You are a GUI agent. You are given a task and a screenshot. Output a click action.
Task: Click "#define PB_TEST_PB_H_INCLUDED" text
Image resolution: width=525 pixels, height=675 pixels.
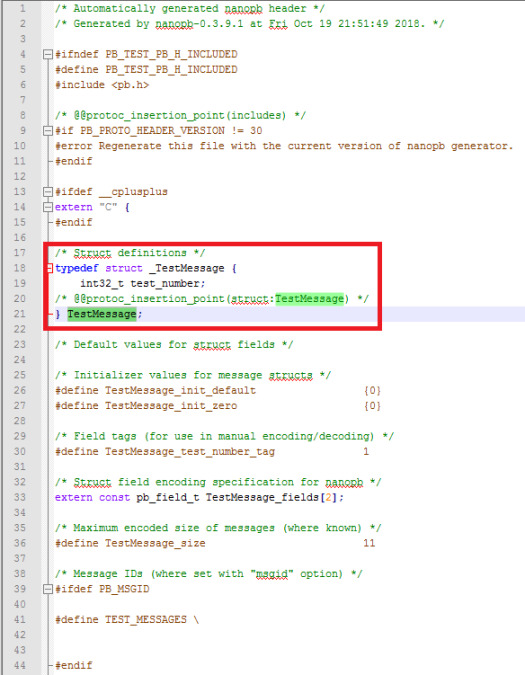click(146, 70)
